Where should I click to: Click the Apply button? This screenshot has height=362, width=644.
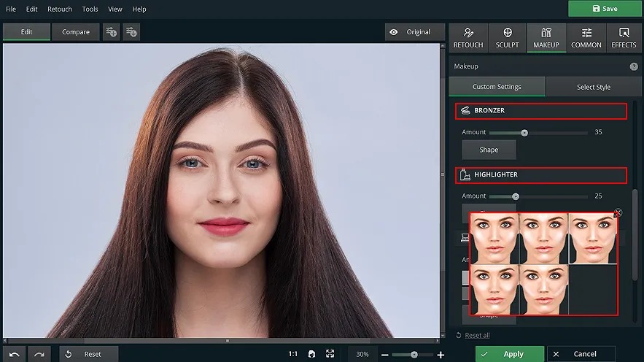(x=510, y=354)
